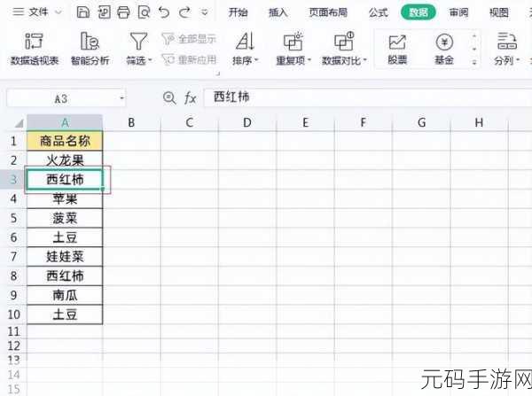Image resolution: width=532 pixels, height=396 pixels.
Task: Expand the quick access toolbar dropdown
Action: click(205, 12)
